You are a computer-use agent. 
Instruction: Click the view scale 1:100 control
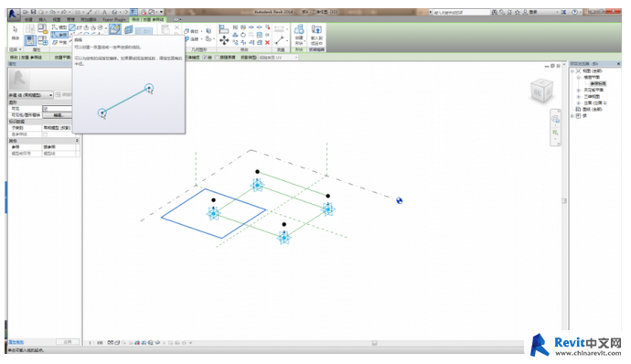[95, 343]
